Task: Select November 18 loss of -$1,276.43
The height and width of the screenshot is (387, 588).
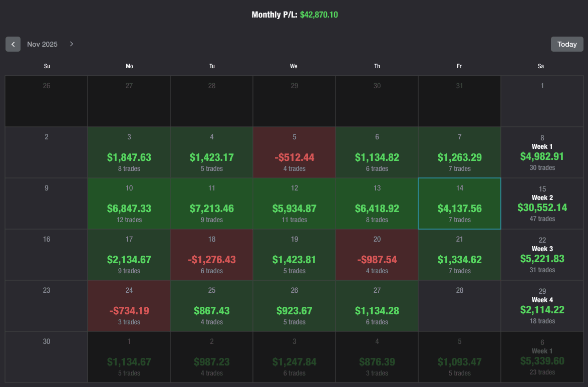Action: (x=212, y=255)
